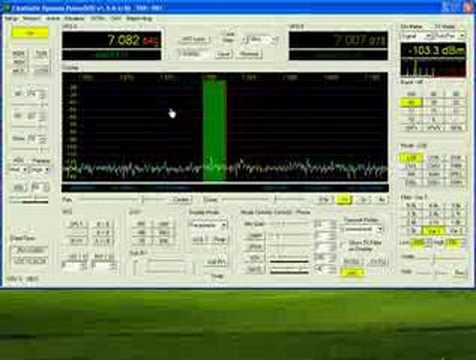Open the Equalizer menu
The height and width of the screenshot is (360, 476).
pos(74,19)
